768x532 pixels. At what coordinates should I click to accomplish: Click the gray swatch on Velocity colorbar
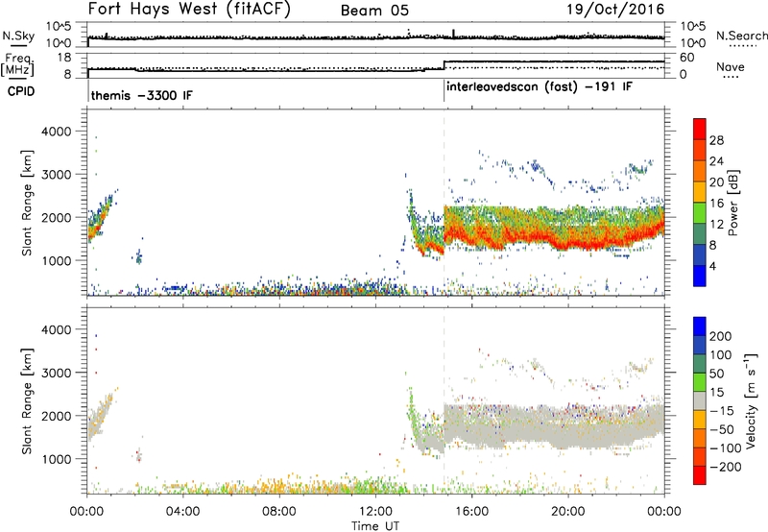tap(700, 400)
